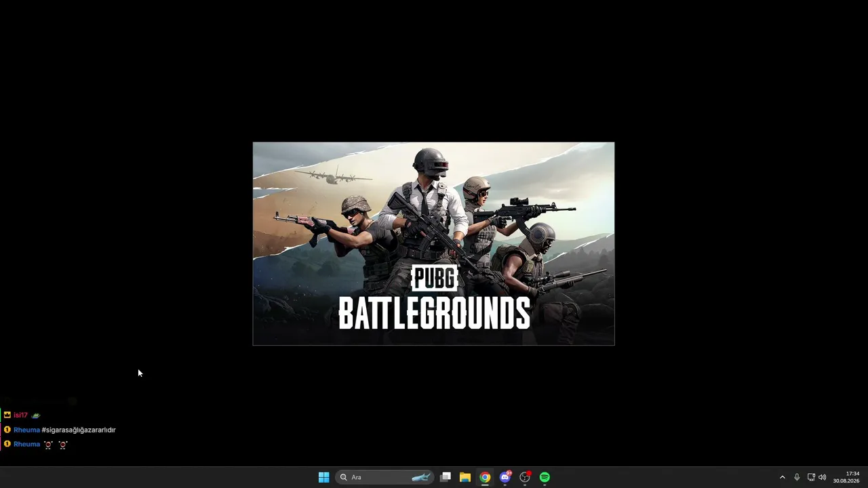Open OBS Studio from the taskbar
The image size is (868, 488).
[525, 477]
